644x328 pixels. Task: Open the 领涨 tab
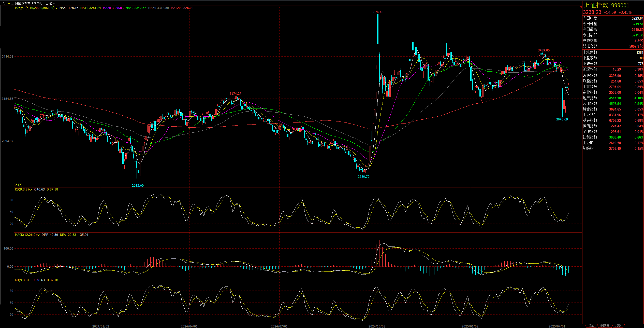point(618,326)
